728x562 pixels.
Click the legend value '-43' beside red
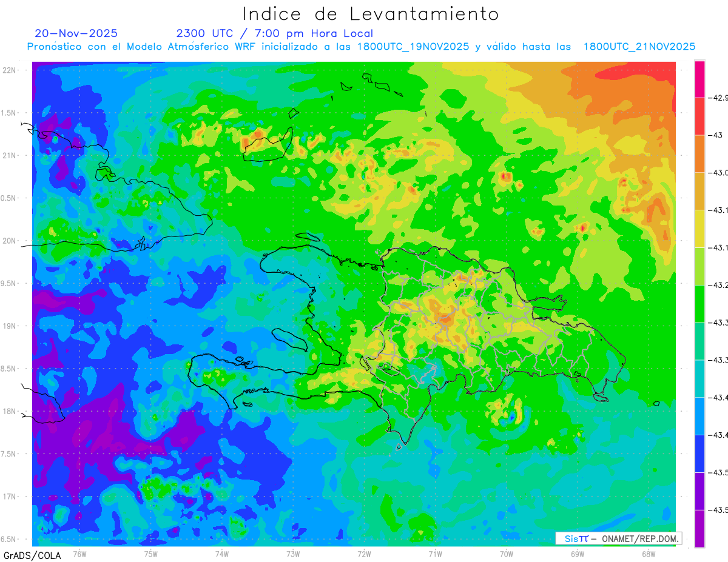coord(715,135)
